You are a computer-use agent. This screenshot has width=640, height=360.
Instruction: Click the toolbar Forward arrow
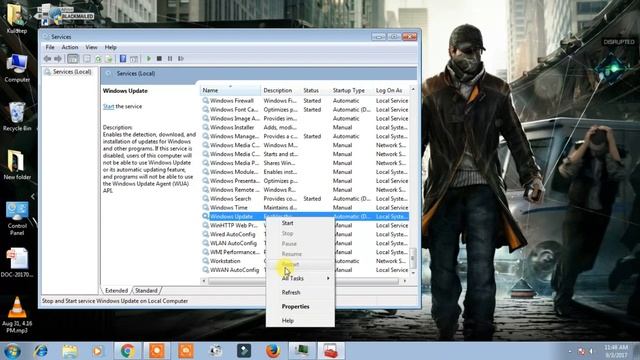point(58,59)
